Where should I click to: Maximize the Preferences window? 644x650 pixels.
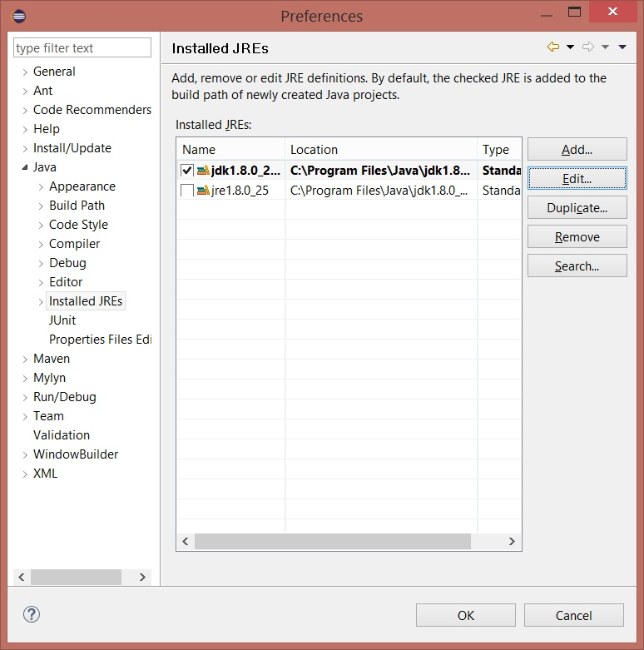574,12
